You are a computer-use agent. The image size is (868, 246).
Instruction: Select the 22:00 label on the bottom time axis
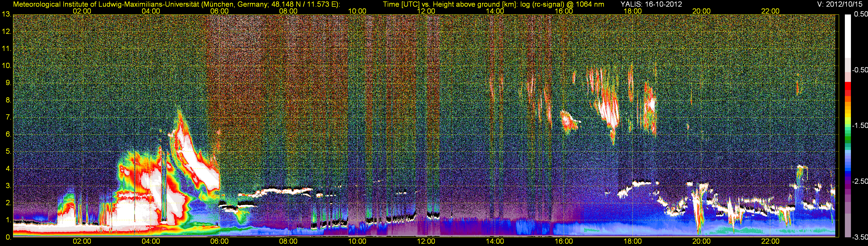(x=770, y=241)
